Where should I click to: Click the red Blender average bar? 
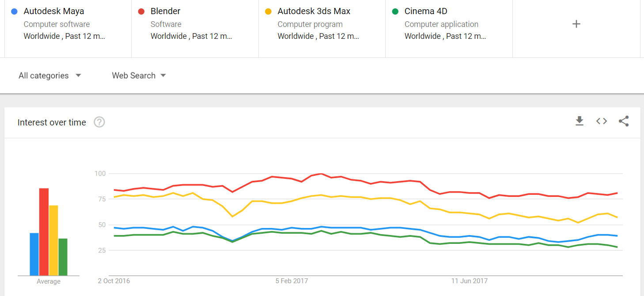pyautogui.click(x=44, y=232)
